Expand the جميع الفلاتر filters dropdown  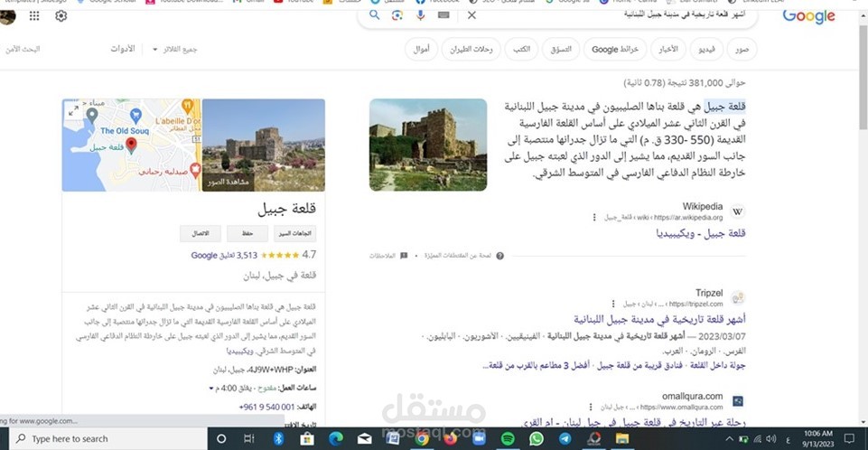tap(175, 50)
